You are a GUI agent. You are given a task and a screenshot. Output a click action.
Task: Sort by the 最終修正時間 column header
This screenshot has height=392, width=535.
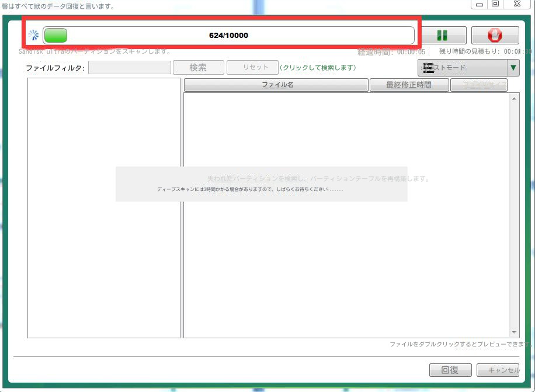(409, 85)
